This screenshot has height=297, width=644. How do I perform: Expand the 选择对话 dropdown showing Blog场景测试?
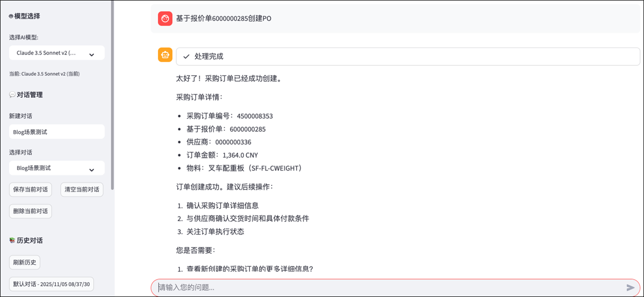[92, 169]
